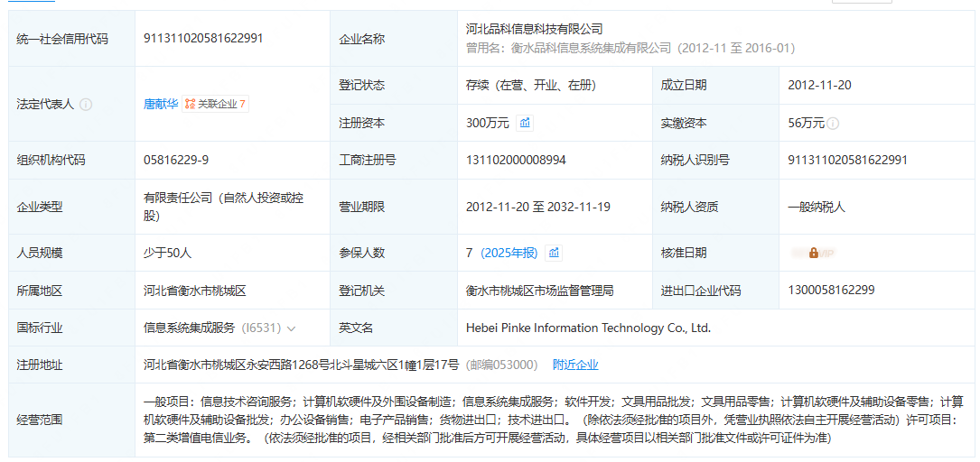The width and height of the screenshot is (980, 462).
Task: Select registered capital value 300万元
Action: click(x=488, y=124)
